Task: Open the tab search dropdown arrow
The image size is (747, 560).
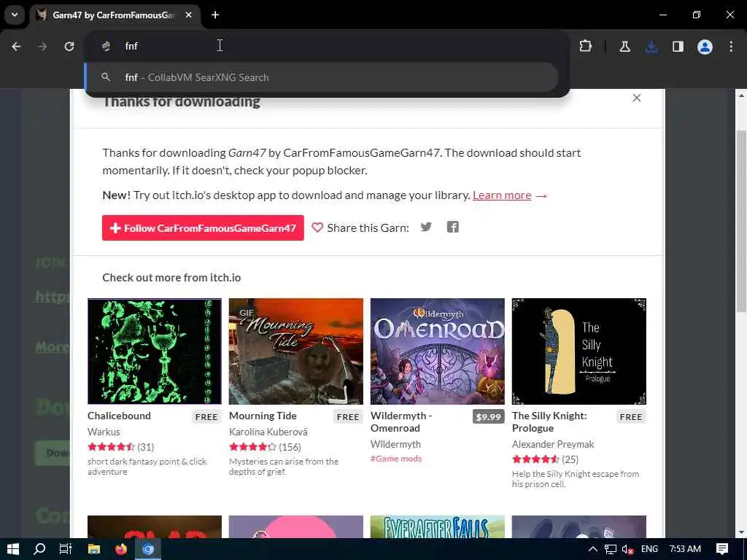Action: tap(15, 15)
